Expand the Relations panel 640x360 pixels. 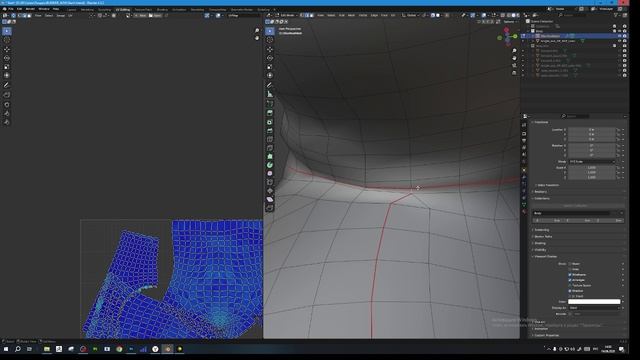coord(540,191)
